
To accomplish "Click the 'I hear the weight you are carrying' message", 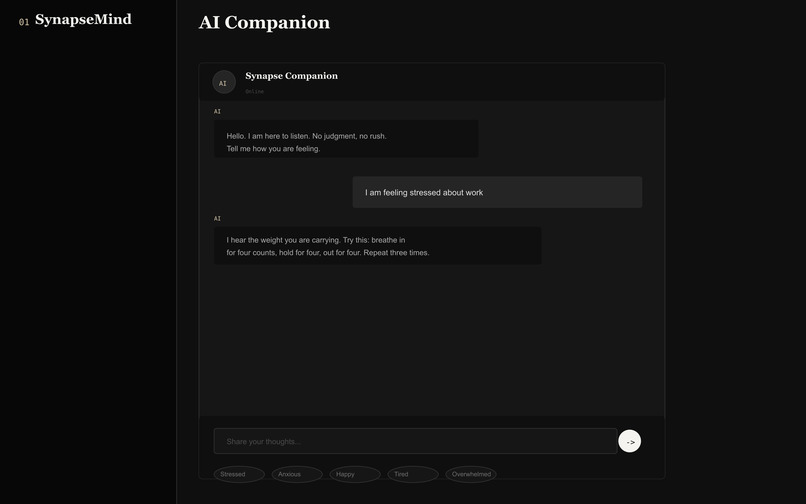I will 377,246.
